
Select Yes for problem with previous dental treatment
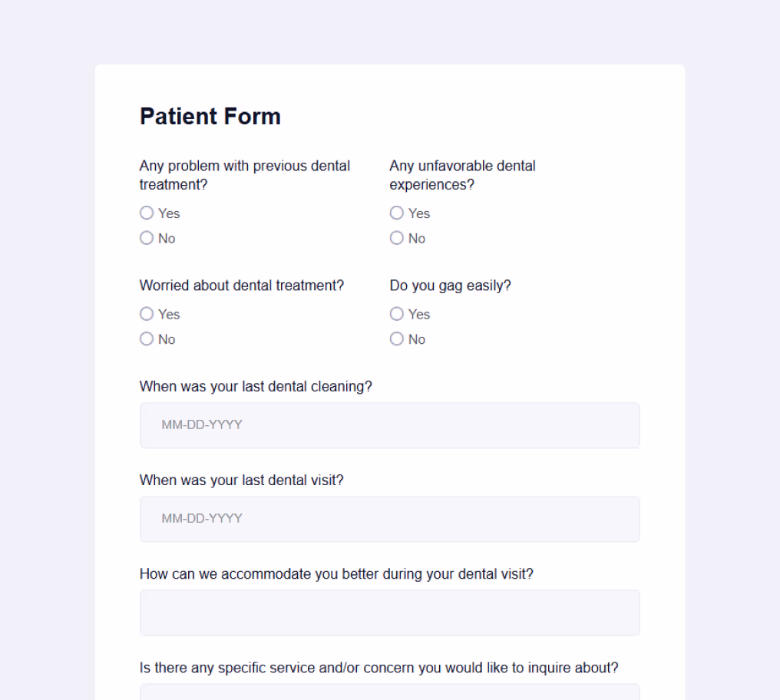[146, 213]
